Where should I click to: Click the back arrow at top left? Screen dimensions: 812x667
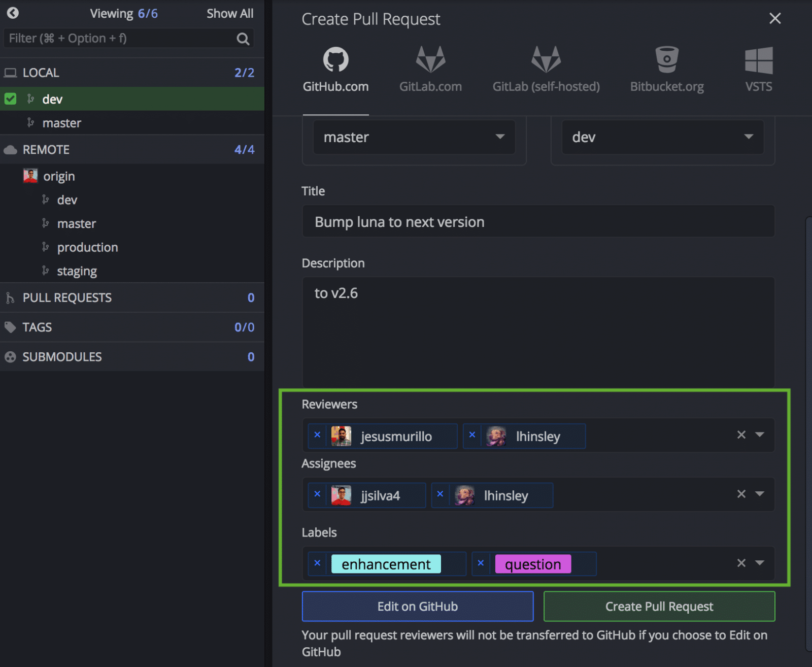[12, 13]
